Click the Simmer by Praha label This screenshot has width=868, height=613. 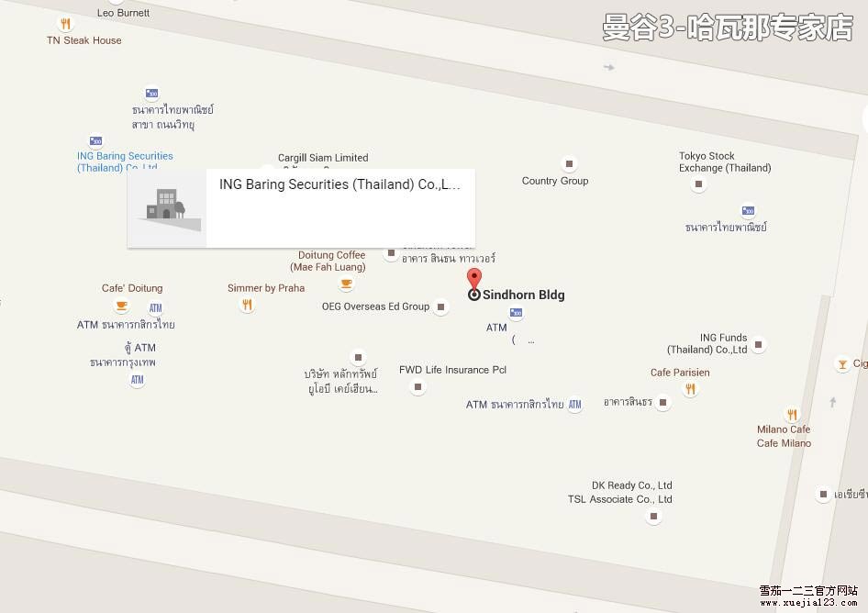(266, 288)
